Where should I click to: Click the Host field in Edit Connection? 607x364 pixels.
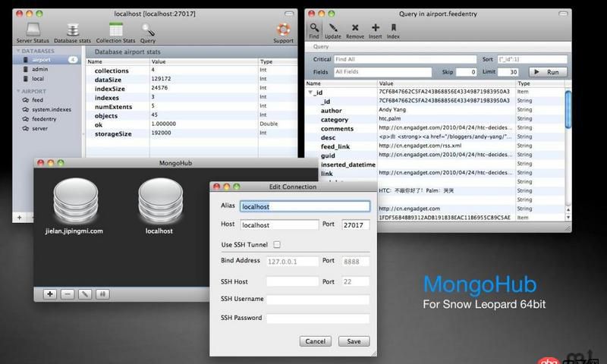pyautogui.click(x=279, y=224)
